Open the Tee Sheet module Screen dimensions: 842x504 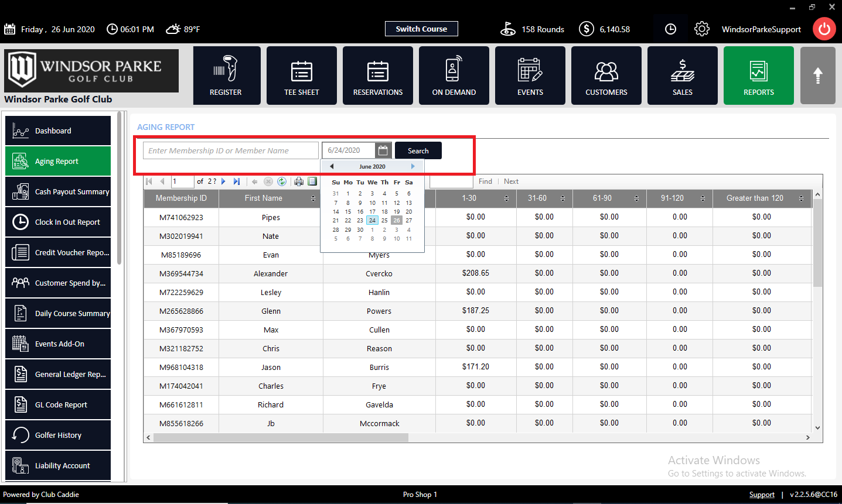point(302,76)
